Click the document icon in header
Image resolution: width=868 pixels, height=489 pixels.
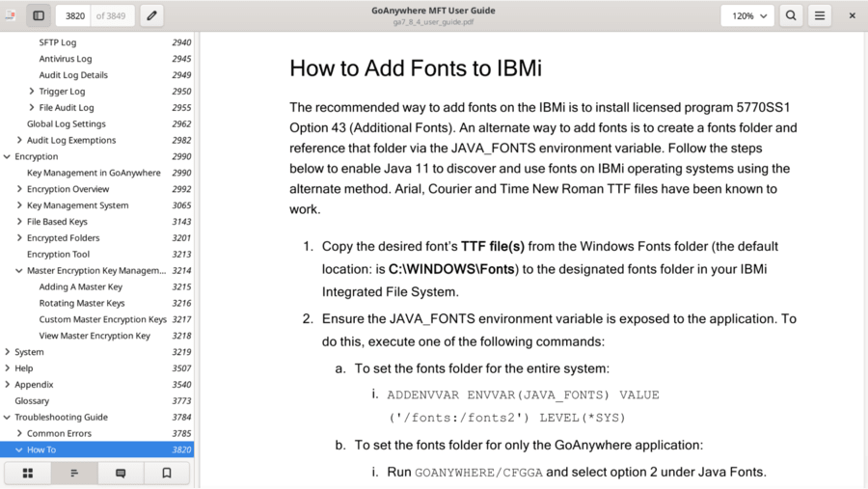tap(11, 15)
